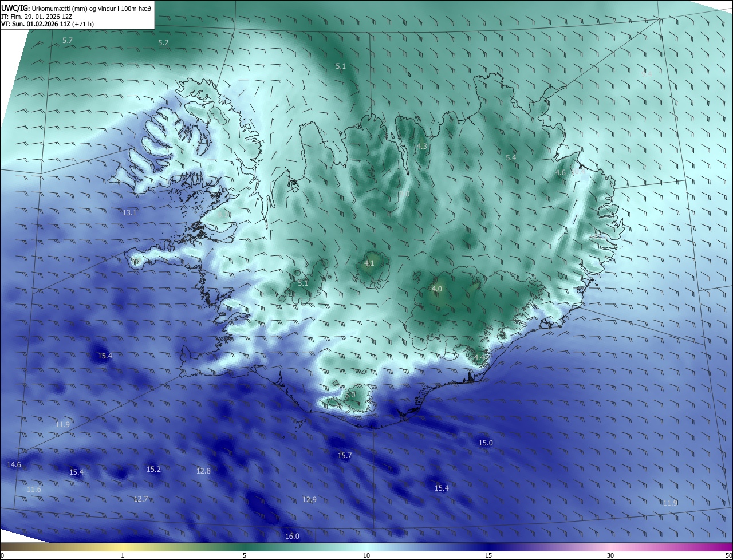Click the map value 4.4
Viewport: 733px width, 560px height.
click(479, 358)
